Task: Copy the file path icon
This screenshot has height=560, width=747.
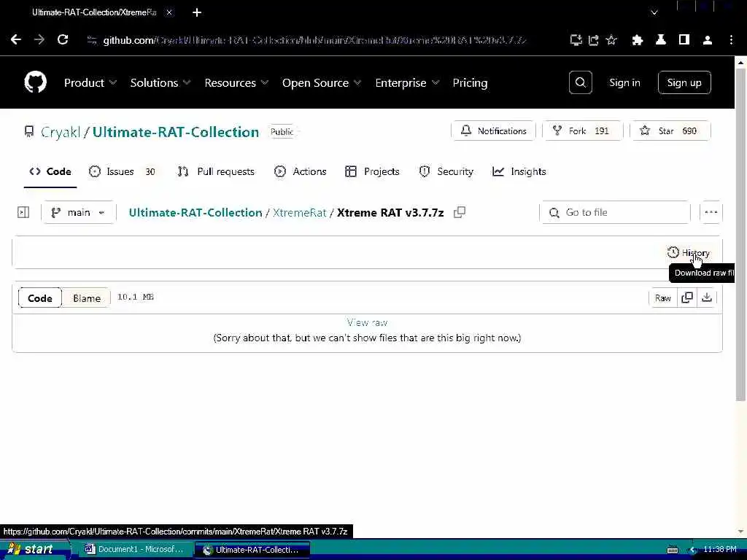Action: [460, 212]
